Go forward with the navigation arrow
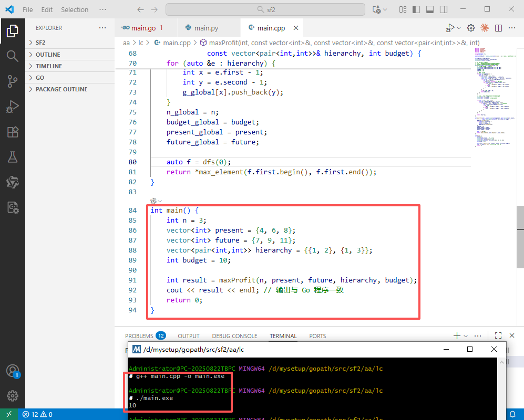 tap(154, 9)
